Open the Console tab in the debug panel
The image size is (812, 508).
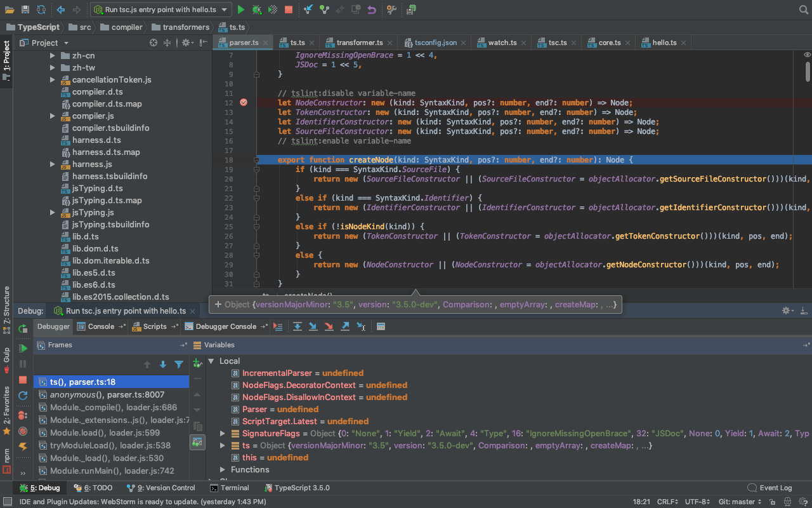[x=101, y=326]
